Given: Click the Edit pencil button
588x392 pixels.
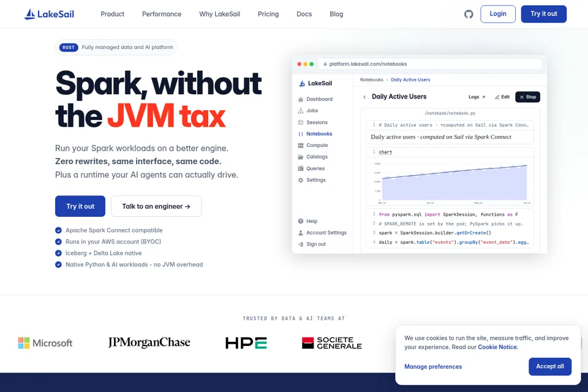Looking at the screenshot, I should pyautogui.click(x=502, y=97).
